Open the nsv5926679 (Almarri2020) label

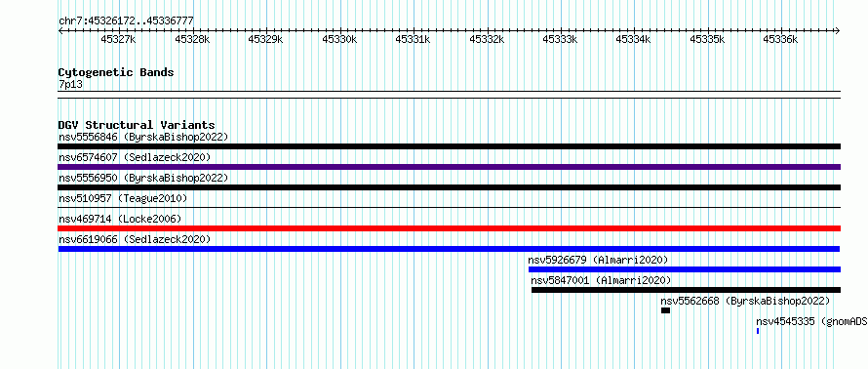tap(598, 260)
